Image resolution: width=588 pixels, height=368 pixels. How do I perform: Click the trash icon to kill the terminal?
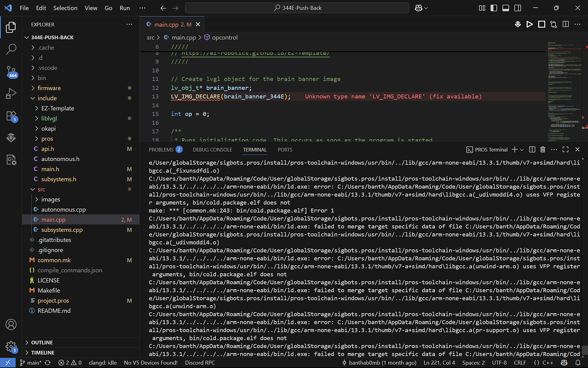(x=543, y=149)
